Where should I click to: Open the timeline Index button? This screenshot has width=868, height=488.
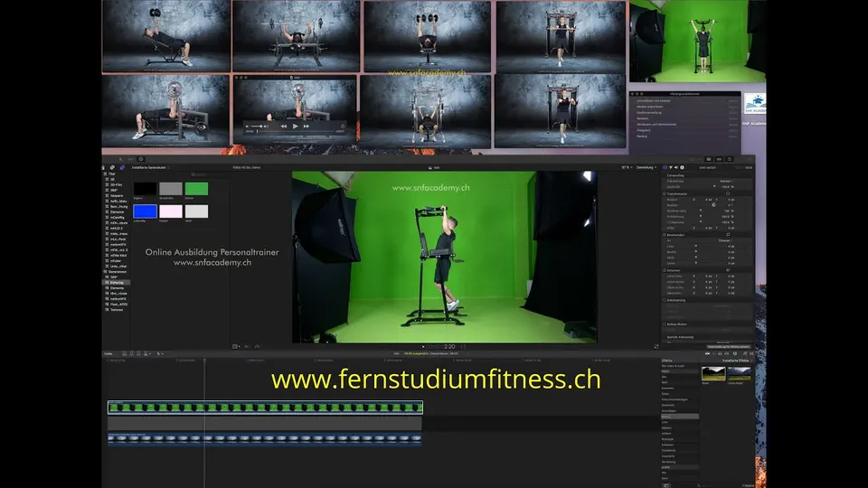[108, 353]
